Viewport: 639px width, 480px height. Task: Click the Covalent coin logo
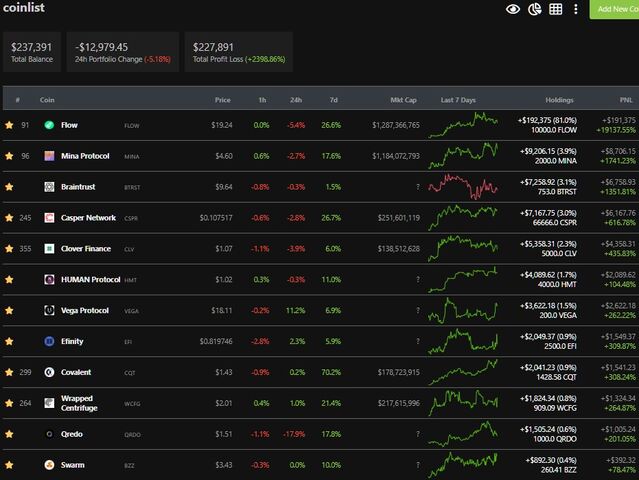49,372
